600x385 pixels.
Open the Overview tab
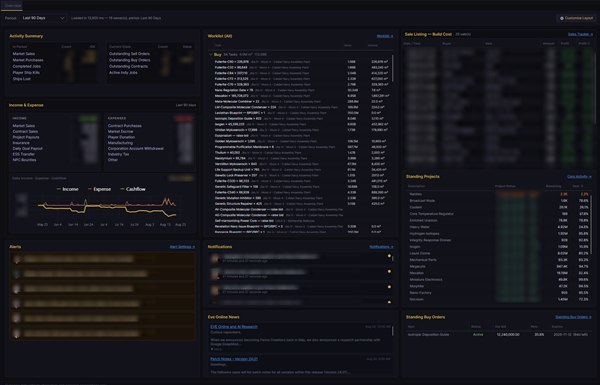point(13,6)
